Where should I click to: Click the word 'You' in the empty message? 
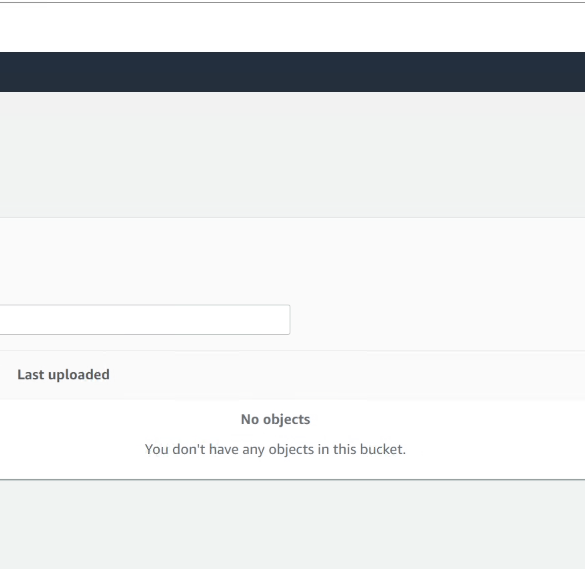coord(157,449)
